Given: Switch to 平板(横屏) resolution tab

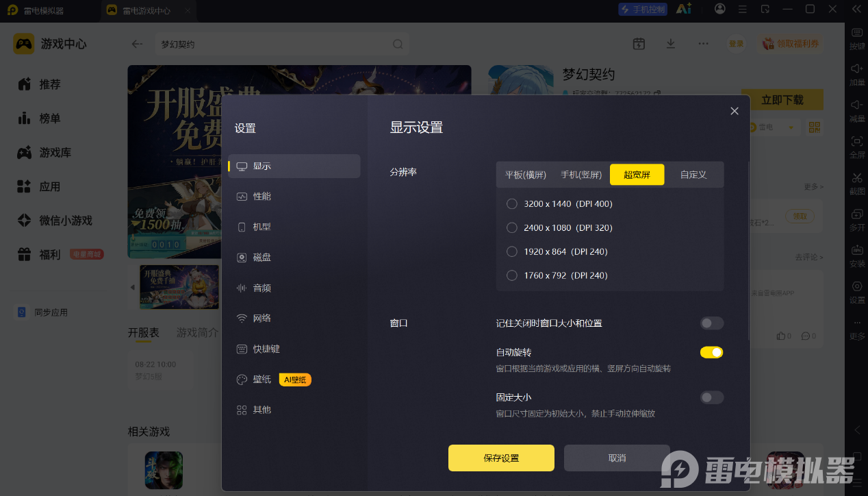Looking at the screenshot, I should (x=526, y=175).
